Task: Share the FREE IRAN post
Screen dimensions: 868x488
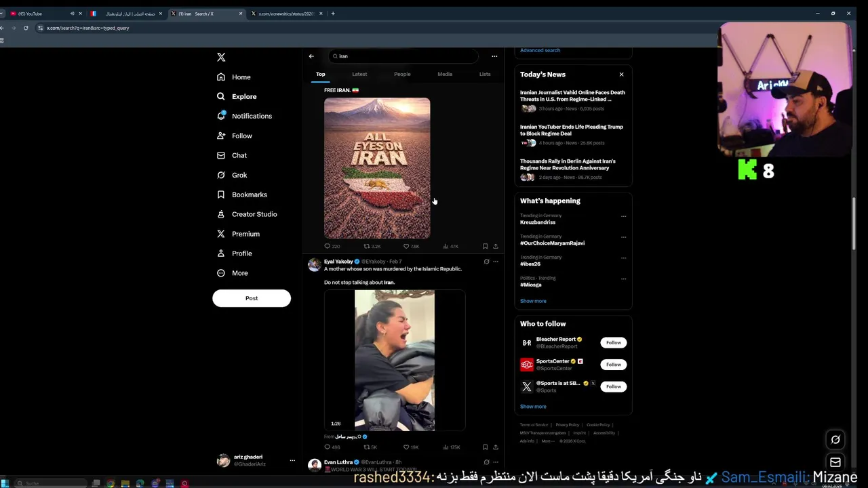Action: click(x=496, y=246)
